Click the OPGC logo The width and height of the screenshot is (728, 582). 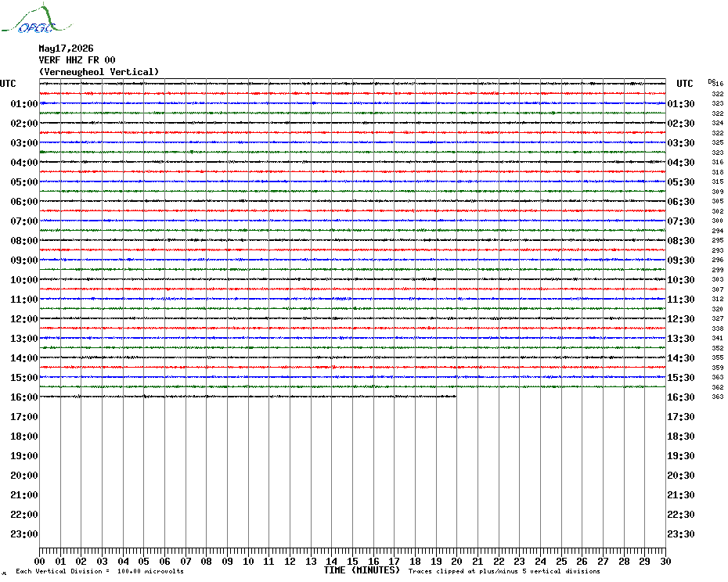click(x=36, y=19)
